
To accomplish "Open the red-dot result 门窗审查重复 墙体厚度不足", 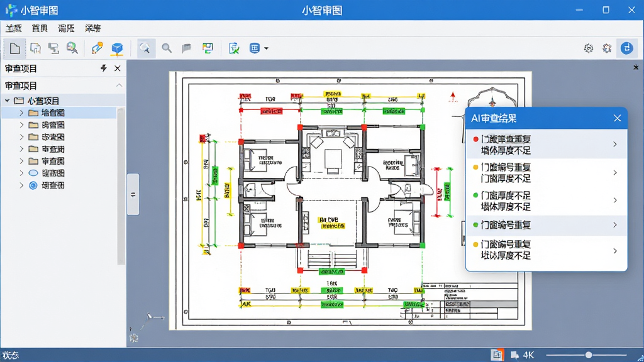I will click(547, 145).
